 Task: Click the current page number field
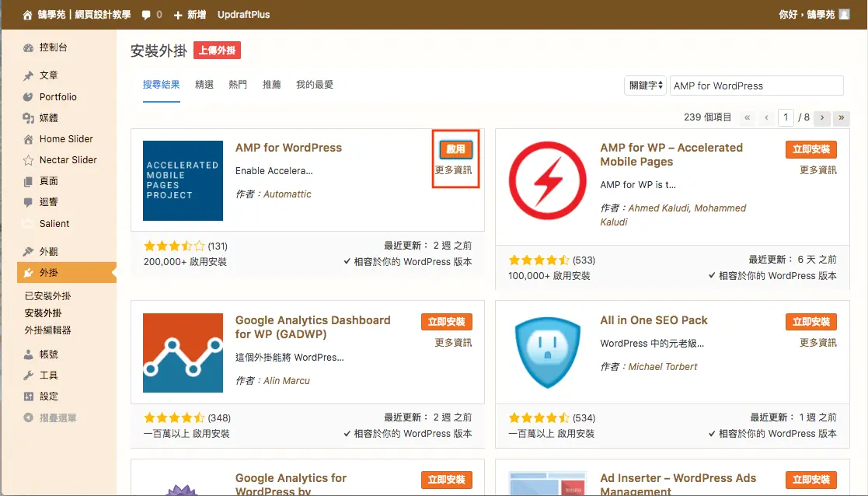click(x=786, y=117)
